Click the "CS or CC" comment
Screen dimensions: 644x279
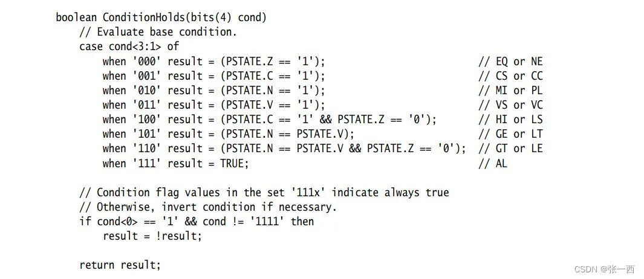511,75
